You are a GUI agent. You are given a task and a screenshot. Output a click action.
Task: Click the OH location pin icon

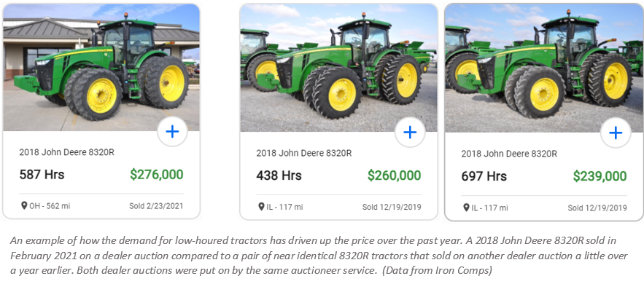pyautogui.click(x=24, y=205)
